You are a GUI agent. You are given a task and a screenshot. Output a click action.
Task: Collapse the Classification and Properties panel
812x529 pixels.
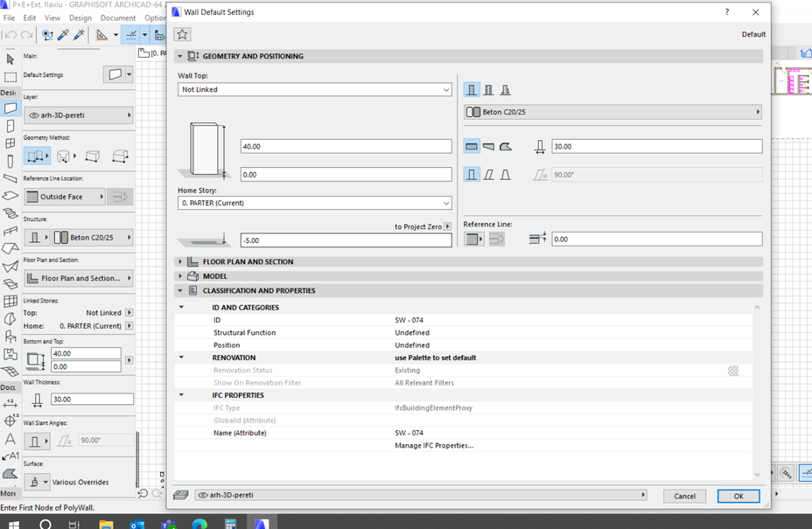(180, 291)
